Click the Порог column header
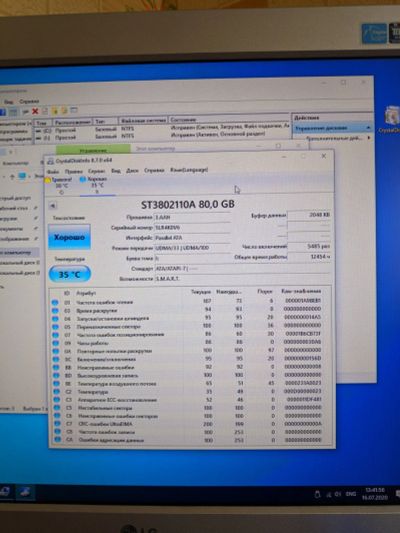This screenshot has width=400, height=533. 265,292
